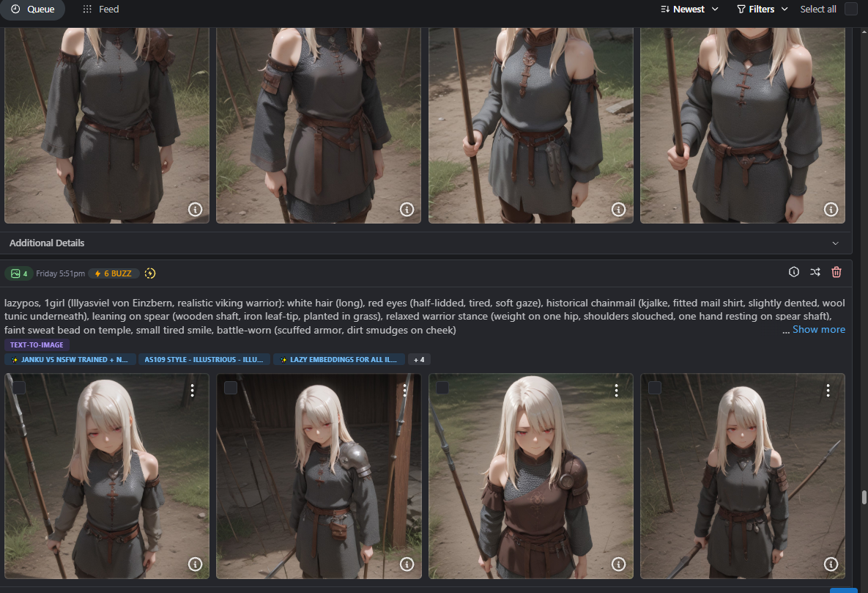868x593 pixels.
Task: Open info icon on fourth lower-row image
Action: tap(831, 564)
